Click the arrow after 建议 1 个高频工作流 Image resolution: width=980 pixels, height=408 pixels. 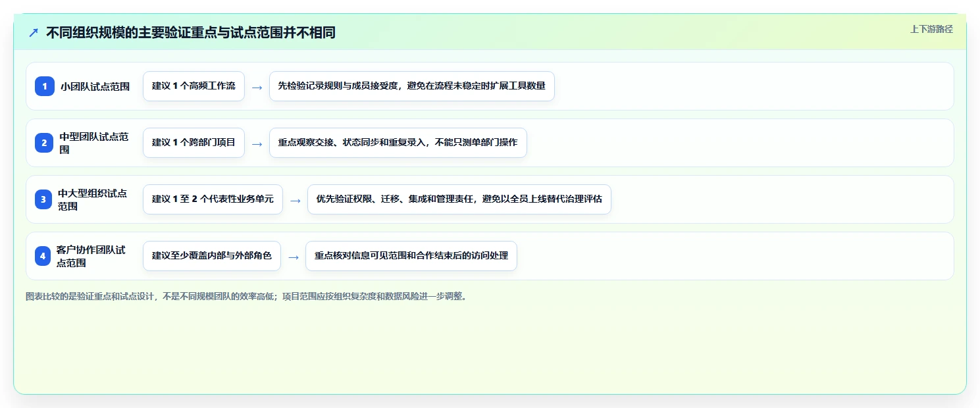pyautogui.click(x=257, y=87)
